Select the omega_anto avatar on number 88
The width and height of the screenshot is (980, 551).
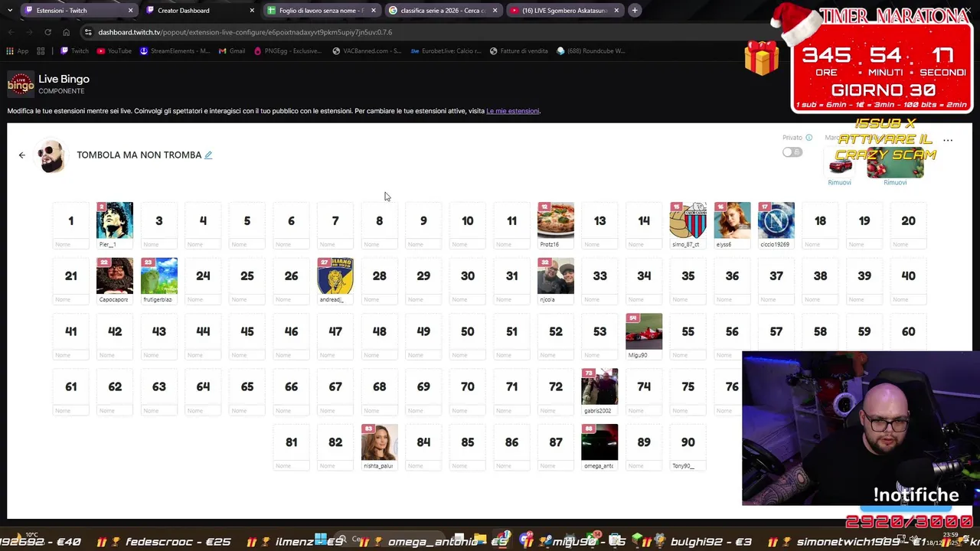click(599, 442)
